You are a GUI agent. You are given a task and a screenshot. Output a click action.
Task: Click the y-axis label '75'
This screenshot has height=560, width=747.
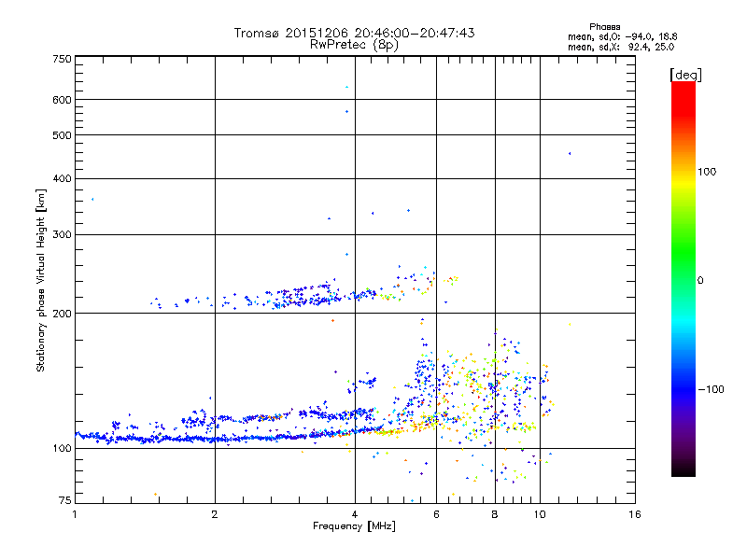(65, 500)
